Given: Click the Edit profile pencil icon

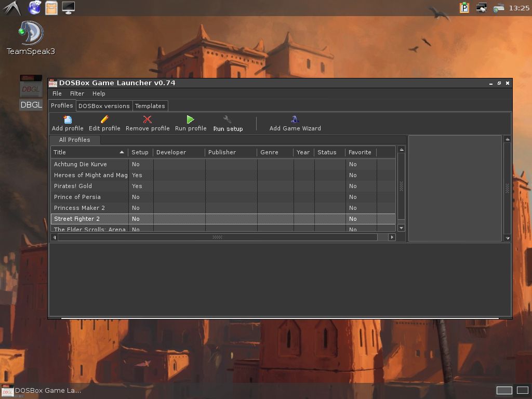Looking at the screenshot, I should pos(104,119).
